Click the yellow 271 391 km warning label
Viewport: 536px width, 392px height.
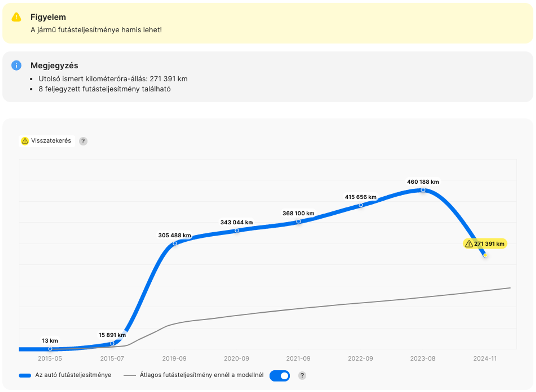coord(485,244)
